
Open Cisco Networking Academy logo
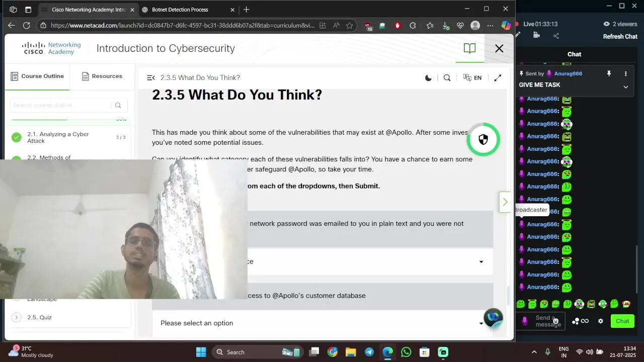51,48
